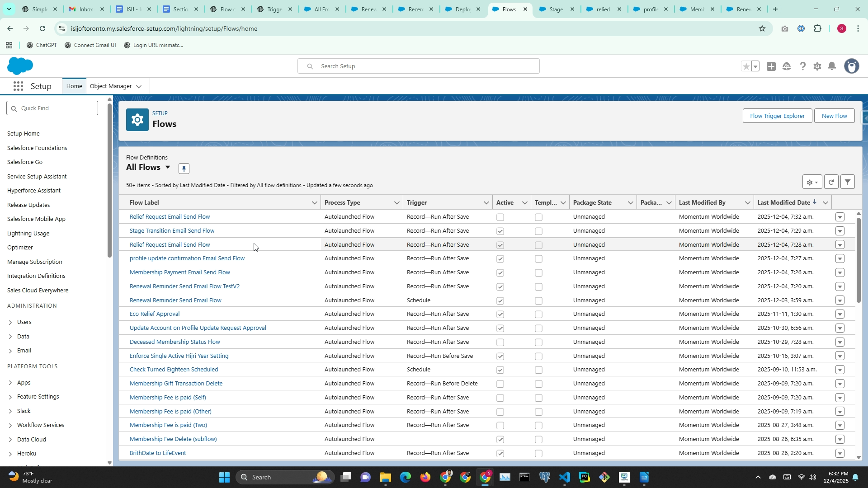Open the App Launcher grid icon
Screen dimensions: 868x488
tap(18, 86)
